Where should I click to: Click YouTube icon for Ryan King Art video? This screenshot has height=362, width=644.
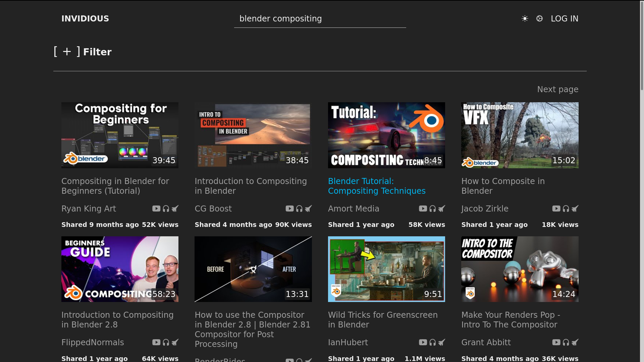(156, 208)
